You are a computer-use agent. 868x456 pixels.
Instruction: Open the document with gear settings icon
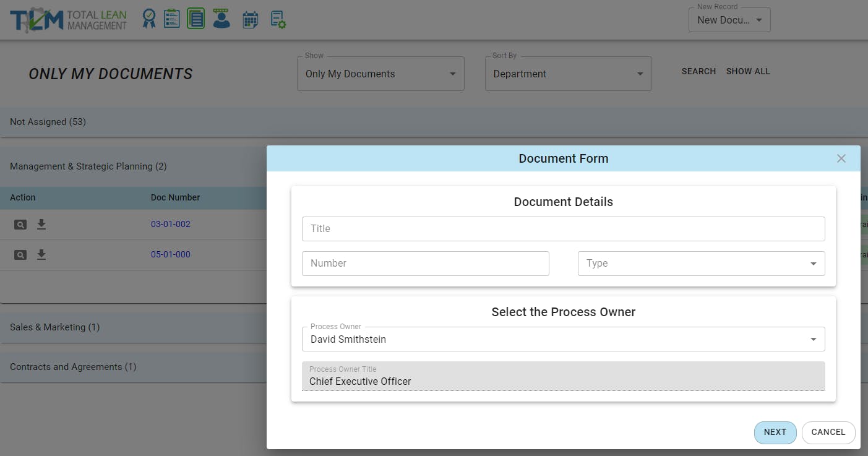(278, 20)
